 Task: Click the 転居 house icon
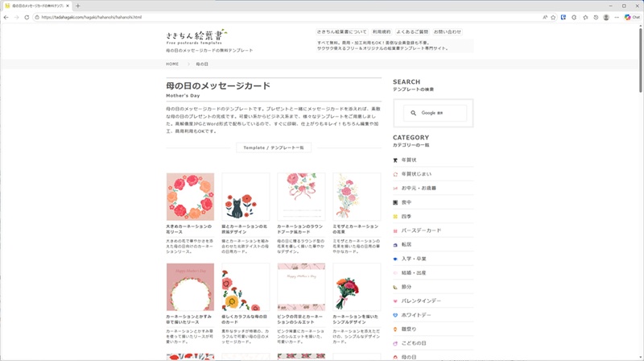395,245
